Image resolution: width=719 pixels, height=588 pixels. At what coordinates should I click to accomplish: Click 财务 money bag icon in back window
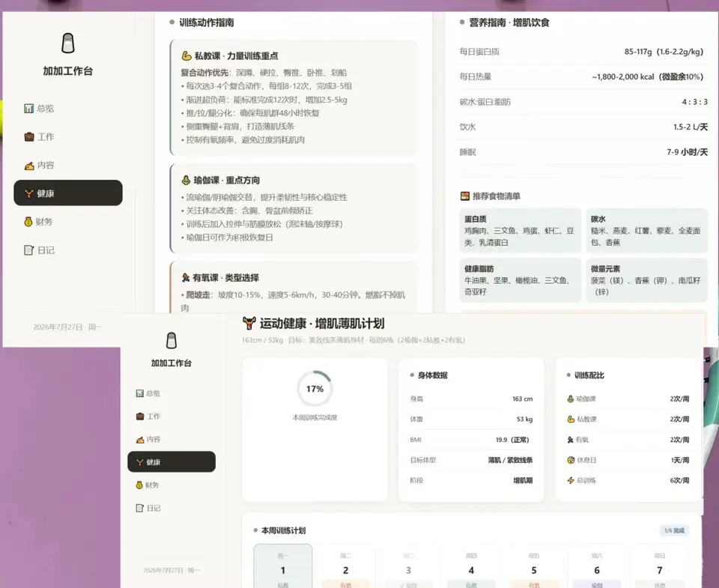[28, 222]
